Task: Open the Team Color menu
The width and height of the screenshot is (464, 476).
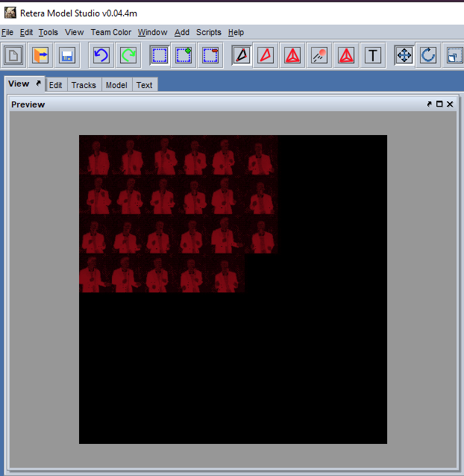Action: pos(111,32)
